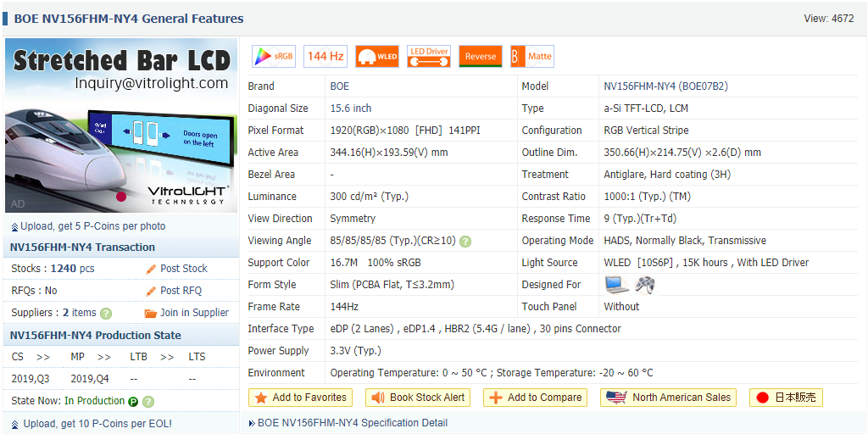Click the pencil icon beside Post Stock

(151, 269)
